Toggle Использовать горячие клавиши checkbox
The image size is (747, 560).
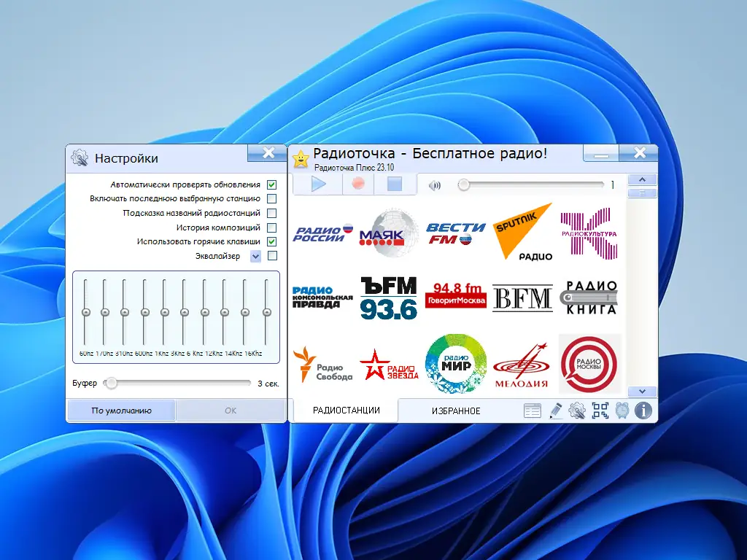pyautogui.click(x=271, y=241)
